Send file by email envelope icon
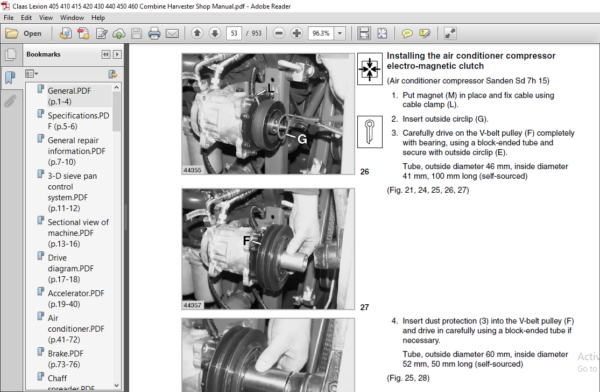 pyautogui.click(x=172, y=34)
